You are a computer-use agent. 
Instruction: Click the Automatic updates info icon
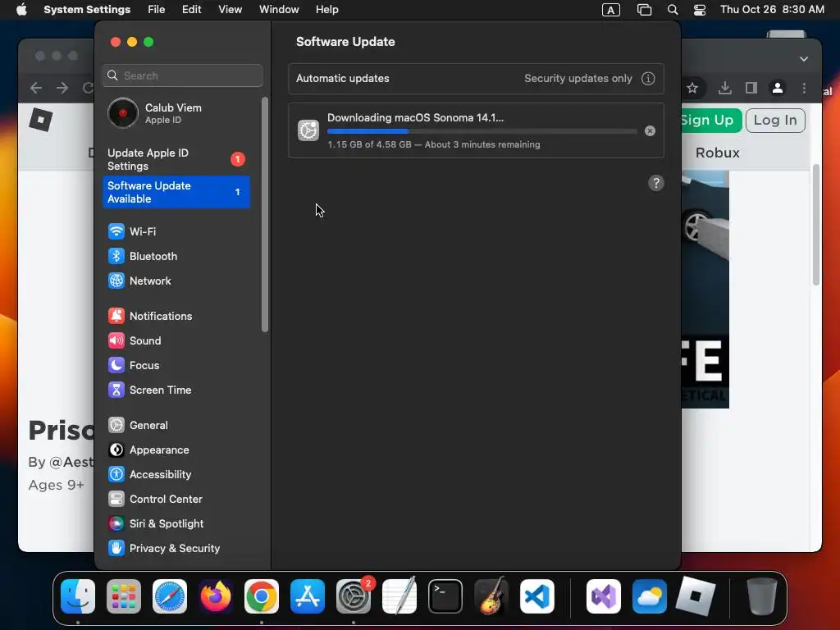click(648, 78)
